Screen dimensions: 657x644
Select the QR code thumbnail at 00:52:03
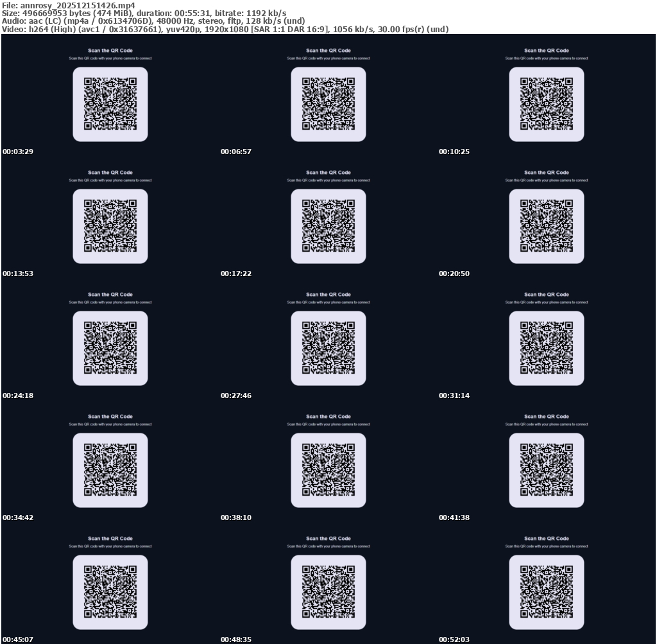click(x=547, y=592)
